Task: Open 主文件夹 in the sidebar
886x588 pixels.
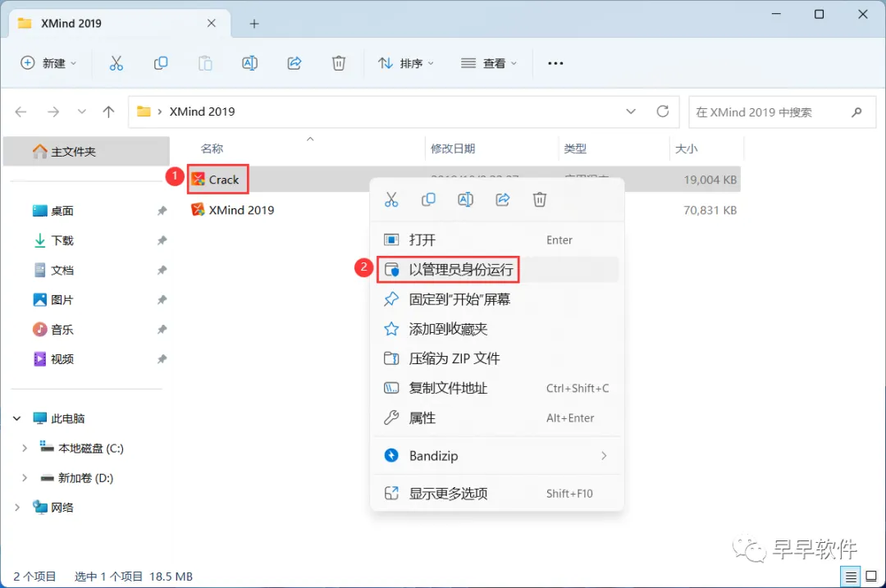Action: click(86, 152)
